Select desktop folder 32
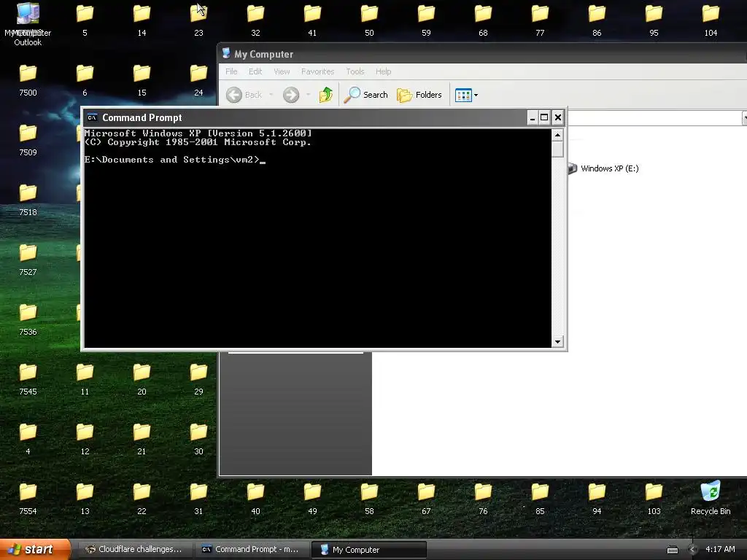Image resolution: width=747 pixels, height=560 pixels. point(255,21)
